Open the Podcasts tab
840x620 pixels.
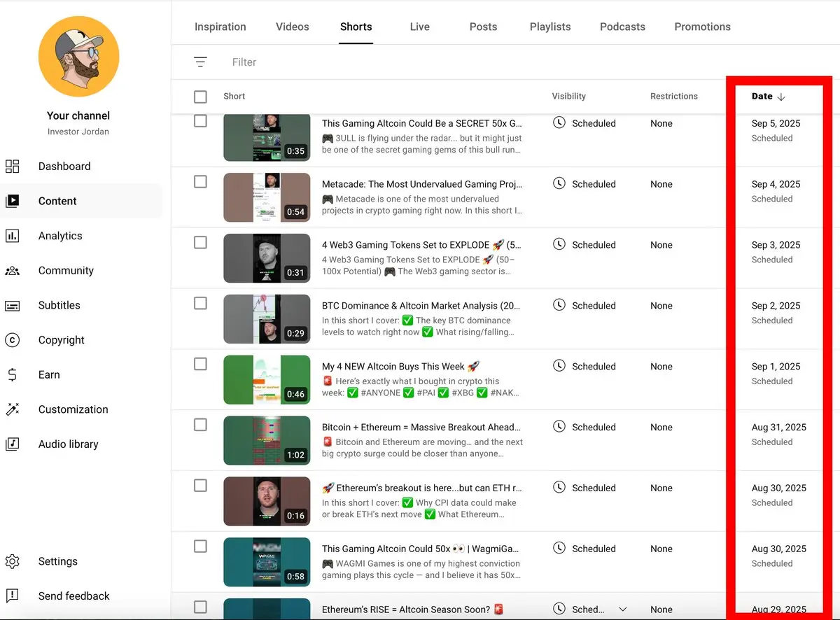622,27
